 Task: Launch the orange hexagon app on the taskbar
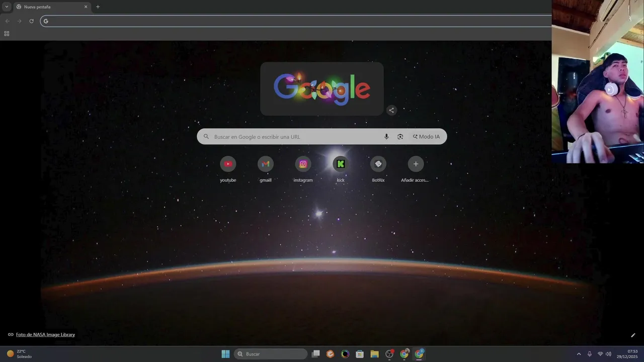330,354
